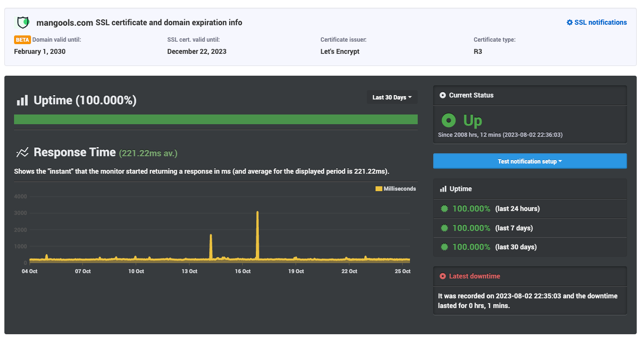Click the 13 Oct label on chart axis
The width and height of the screenshot is (644, 342).
click(189, 271)
